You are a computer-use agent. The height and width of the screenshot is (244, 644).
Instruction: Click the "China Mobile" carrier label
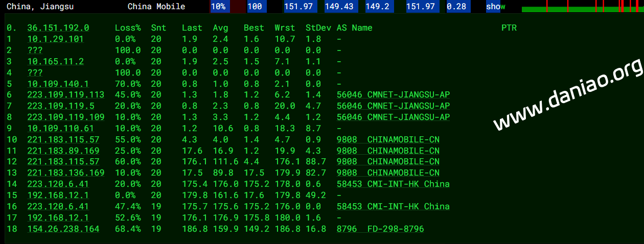pyautogui.click(x=156, y=7)
